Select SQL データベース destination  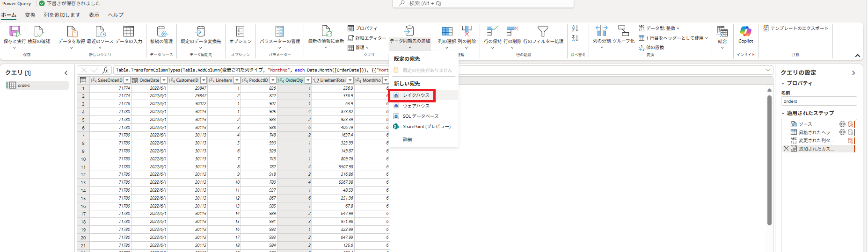pyautogui.click(x=423, y=116)
